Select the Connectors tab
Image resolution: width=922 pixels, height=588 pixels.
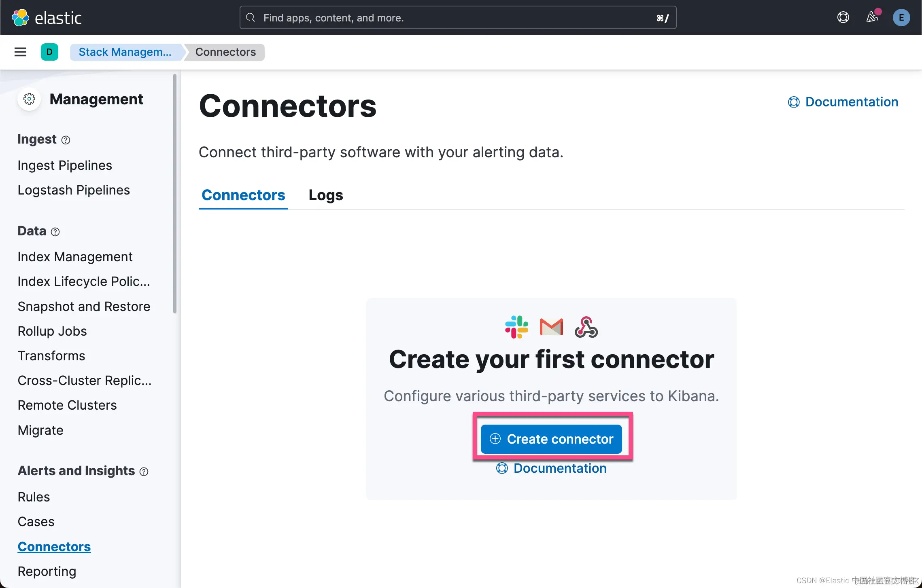point(243,195)
